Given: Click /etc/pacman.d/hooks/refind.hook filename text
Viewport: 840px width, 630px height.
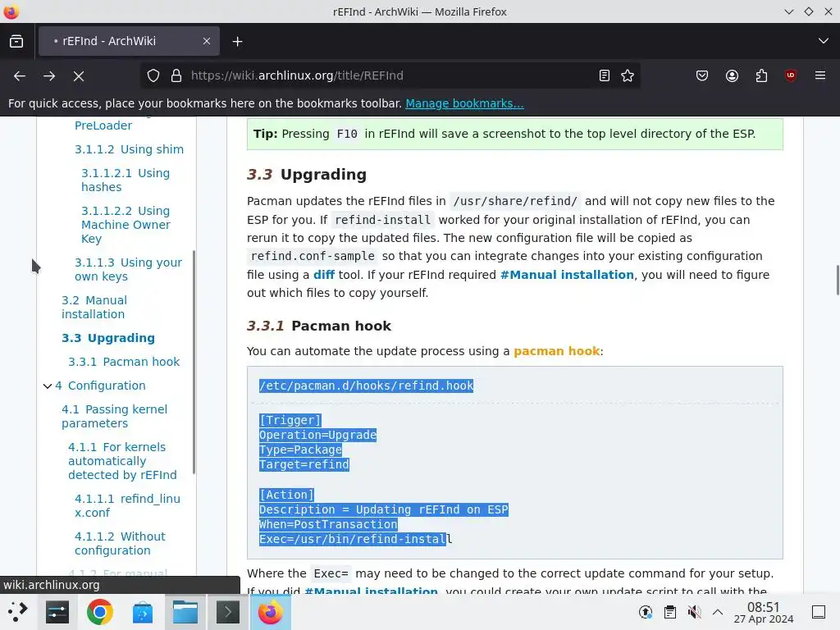Looking at the screenshot, I should pos(366,386).
